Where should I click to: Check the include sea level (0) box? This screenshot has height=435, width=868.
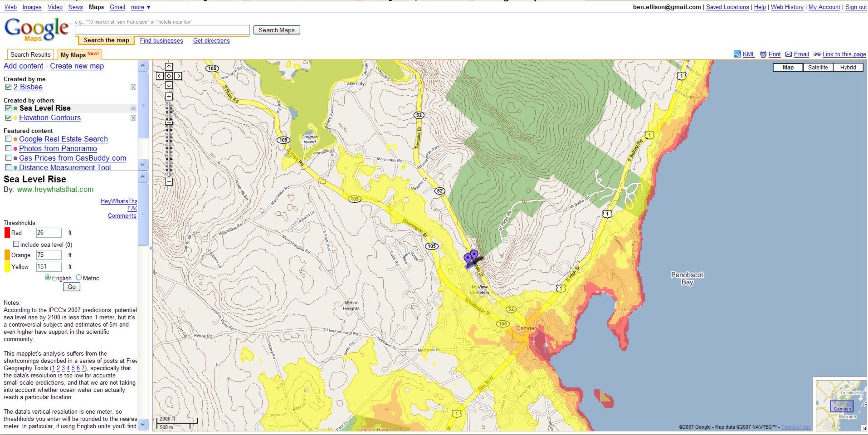[x=16, y=244]
